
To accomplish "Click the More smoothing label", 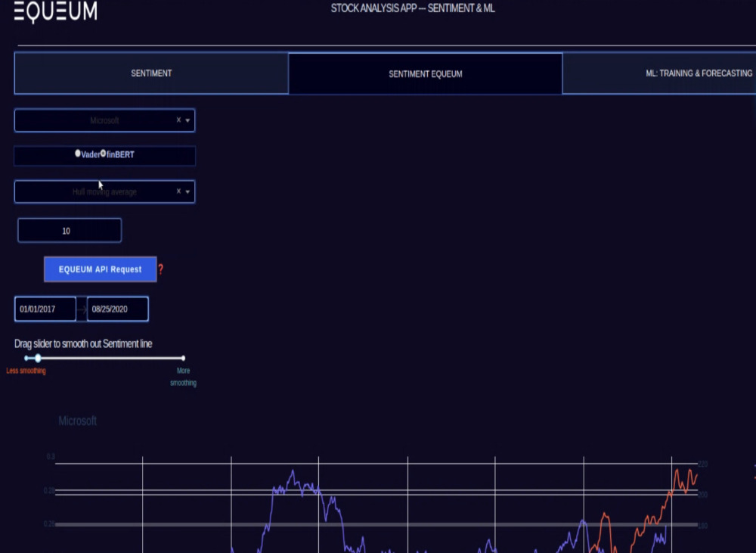I will pyautogui.click(x=183, y=377).
